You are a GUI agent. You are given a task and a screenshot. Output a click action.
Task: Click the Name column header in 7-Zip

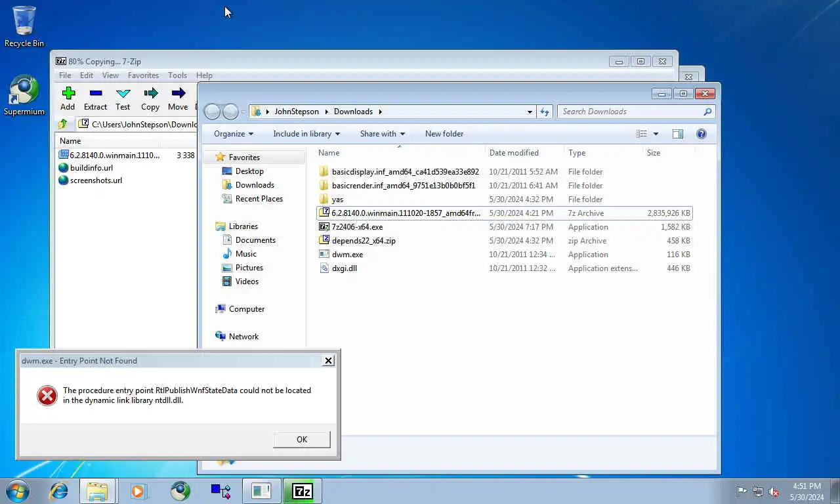point(70,141)
